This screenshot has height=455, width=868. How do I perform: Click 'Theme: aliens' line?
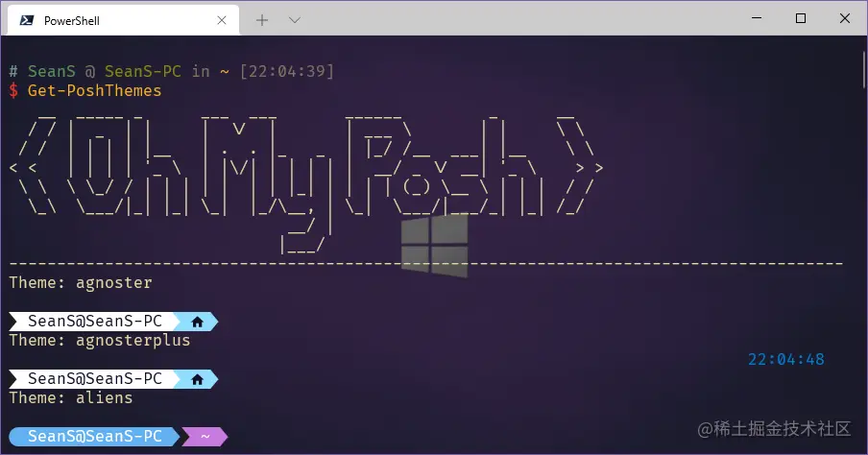point(71,398)
